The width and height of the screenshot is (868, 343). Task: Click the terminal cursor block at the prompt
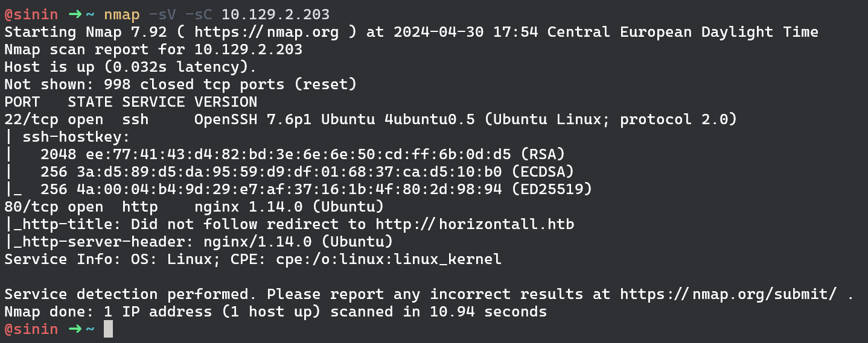(x=108, y=329)
